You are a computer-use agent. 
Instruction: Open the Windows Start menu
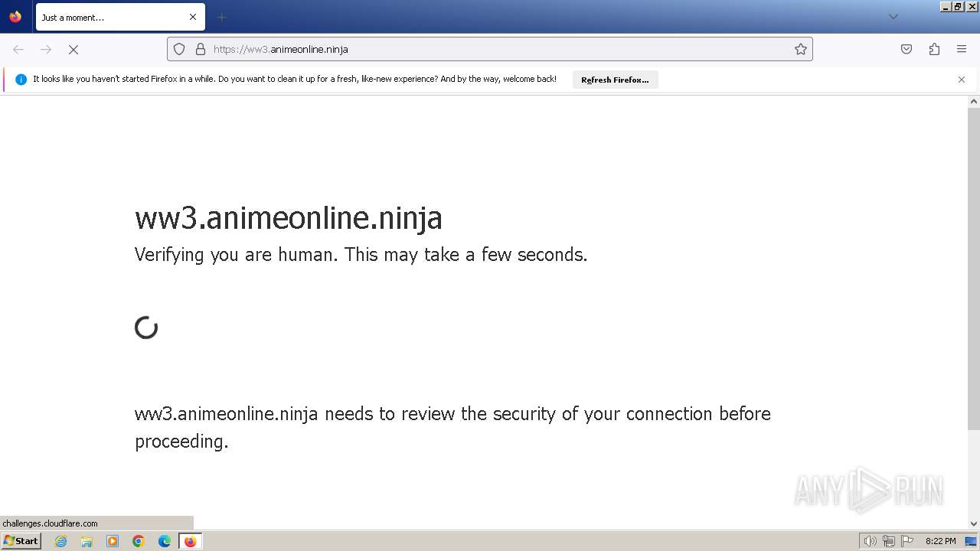21,541
